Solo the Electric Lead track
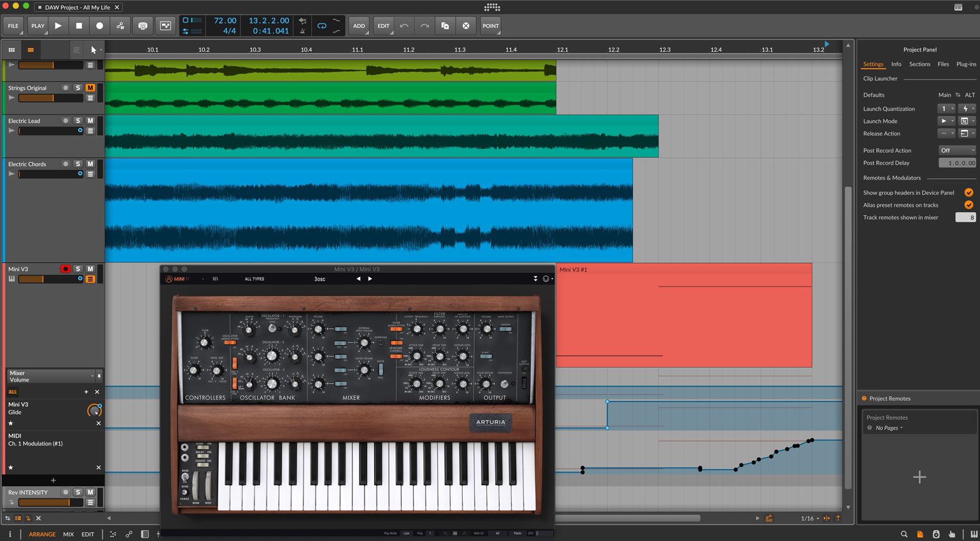 (78, 120)
